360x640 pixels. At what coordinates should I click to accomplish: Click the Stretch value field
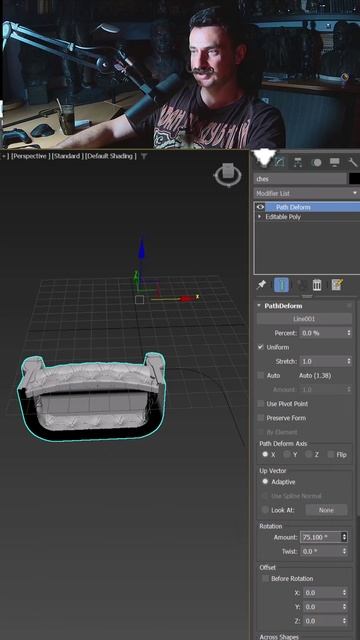322,361
